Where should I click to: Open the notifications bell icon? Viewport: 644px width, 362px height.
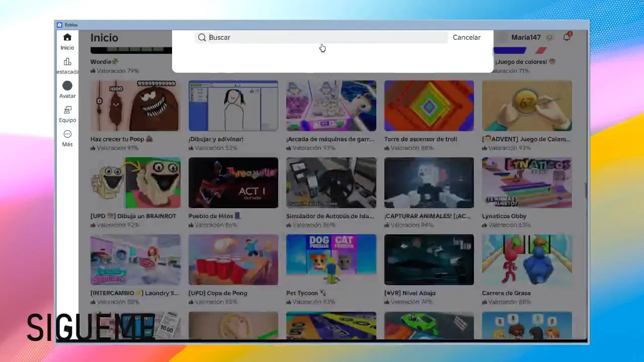click(x=567, y=37)
